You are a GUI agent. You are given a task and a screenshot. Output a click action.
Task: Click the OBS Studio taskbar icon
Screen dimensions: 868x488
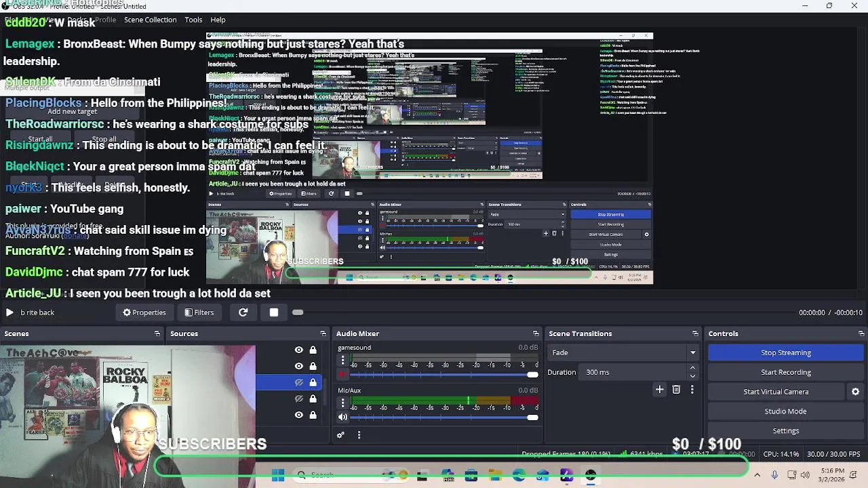(x=591, y=476)
